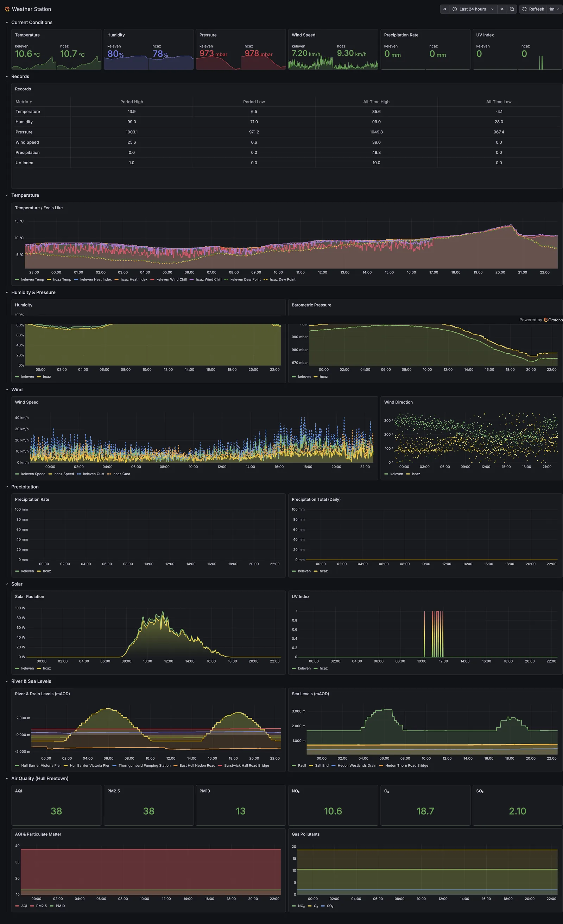
Task: Collapse the Precipitation row section
Action: pos(7,487)
